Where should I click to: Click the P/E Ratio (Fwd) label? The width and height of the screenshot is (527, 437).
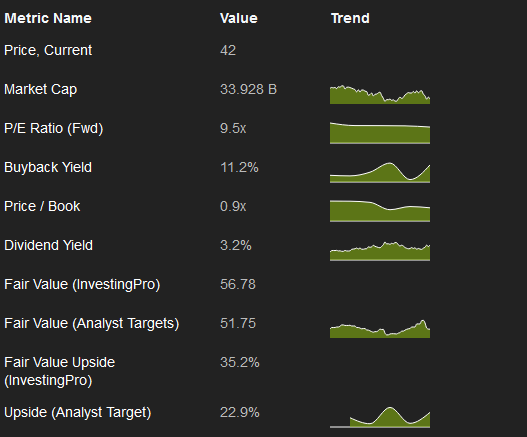coord(53,128)
